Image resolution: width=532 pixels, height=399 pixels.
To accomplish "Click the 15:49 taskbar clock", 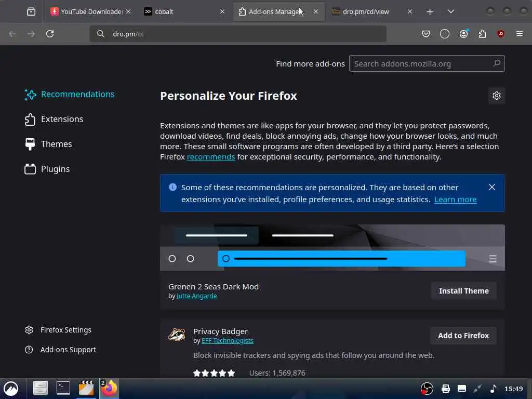I will 514,389.
